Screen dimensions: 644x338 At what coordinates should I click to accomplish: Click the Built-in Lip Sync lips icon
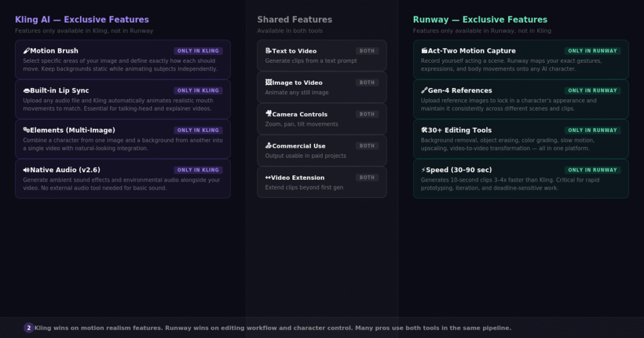(x=26, y=90)
